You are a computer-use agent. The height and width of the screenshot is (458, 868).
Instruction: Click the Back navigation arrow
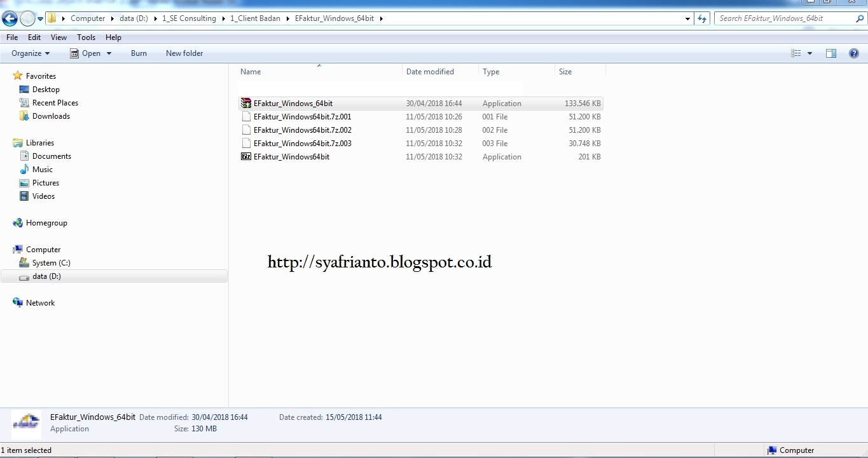coord(10,18)
